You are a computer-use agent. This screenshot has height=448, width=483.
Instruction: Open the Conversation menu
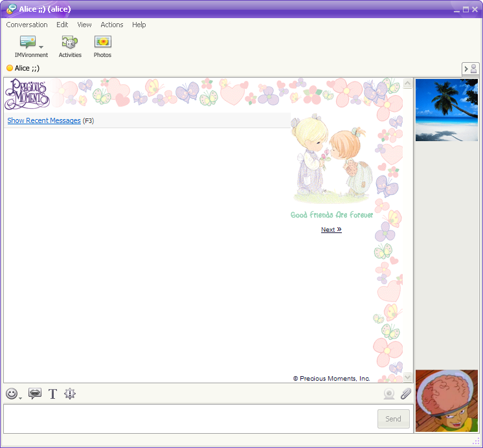tap(27, 25)
